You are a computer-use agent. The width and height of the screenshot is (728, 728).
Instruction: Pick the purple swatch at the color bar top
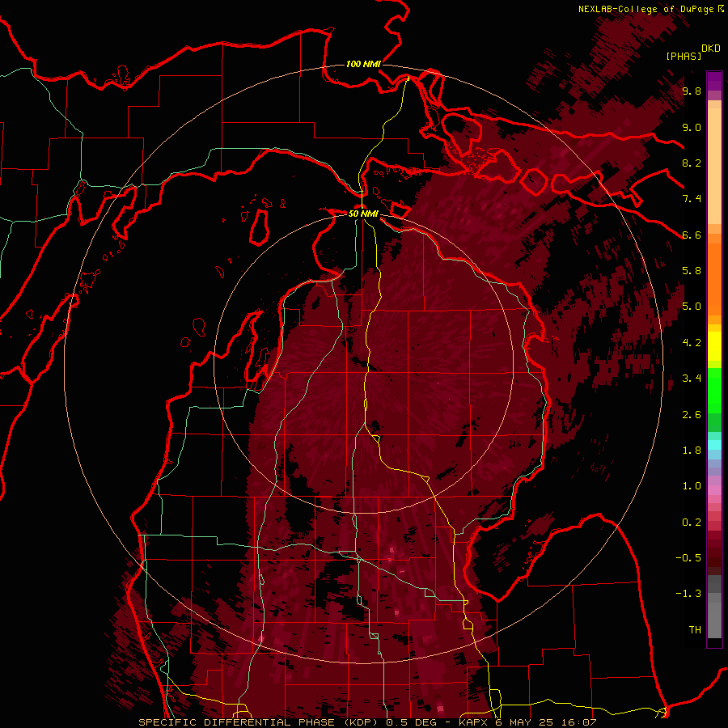[714, 81]
